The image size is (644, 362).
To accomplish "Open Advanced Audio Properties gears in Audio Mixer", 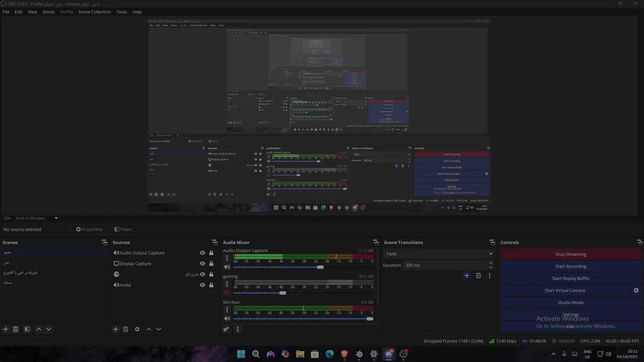I will pos(226,329).
